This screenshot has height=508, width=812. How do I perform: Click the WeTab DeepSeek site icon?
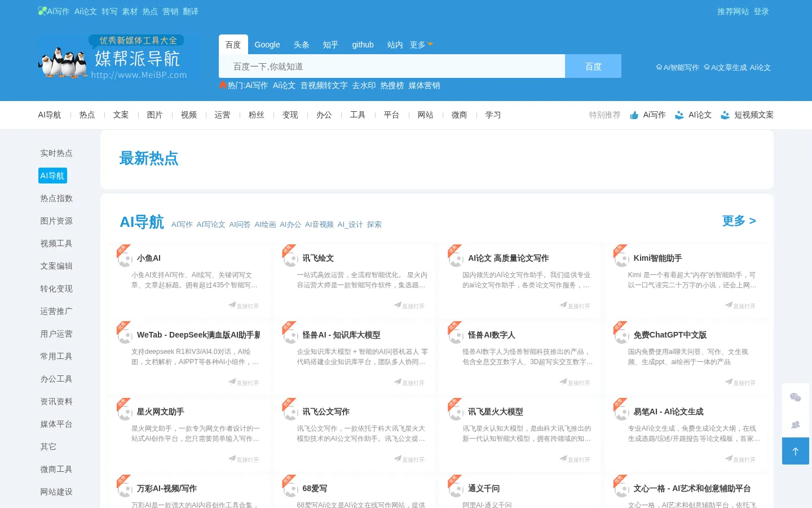(x=125, y=335)
